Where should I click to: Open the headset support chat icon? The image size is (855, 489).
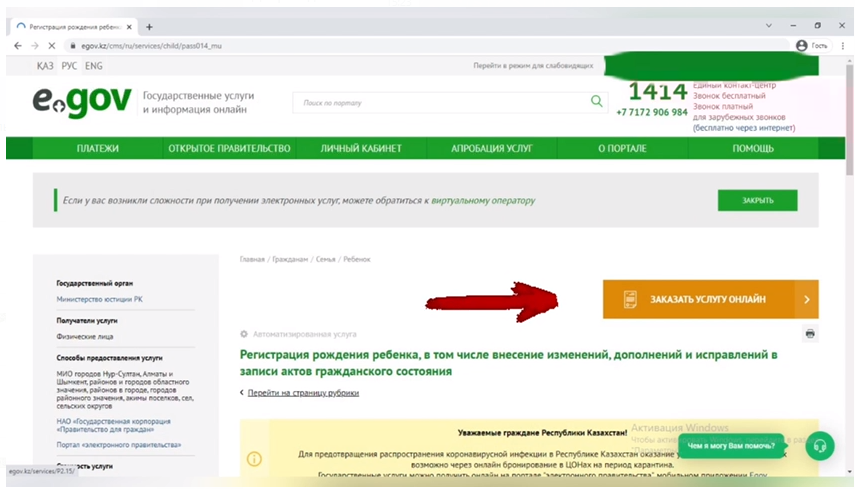(820, 445)
